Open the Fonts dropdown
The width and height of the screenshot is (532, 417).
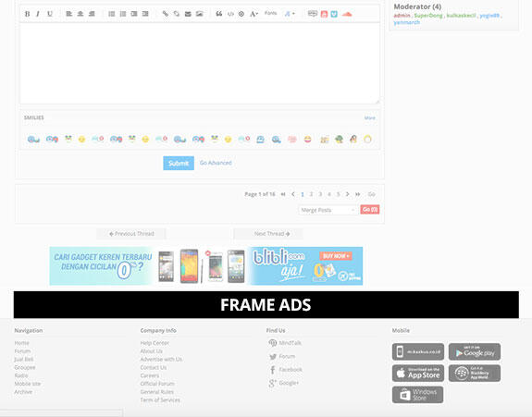coord(271,13)
